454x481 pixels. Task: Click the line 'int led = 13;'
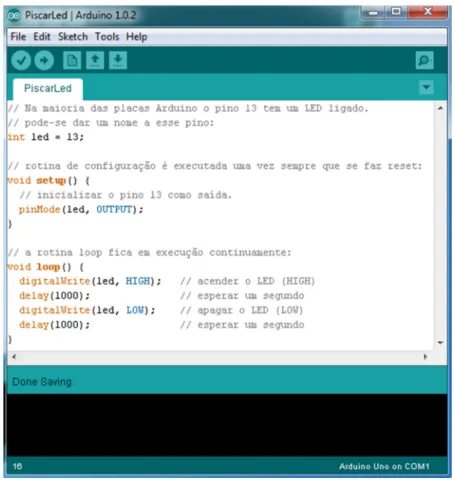click(x=46, y=137)
